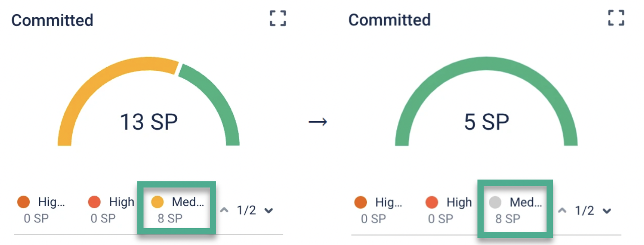644x245 pixels.
Task: Toggle the High legend dot in 13 SP chart
Action: click(94, 203)
